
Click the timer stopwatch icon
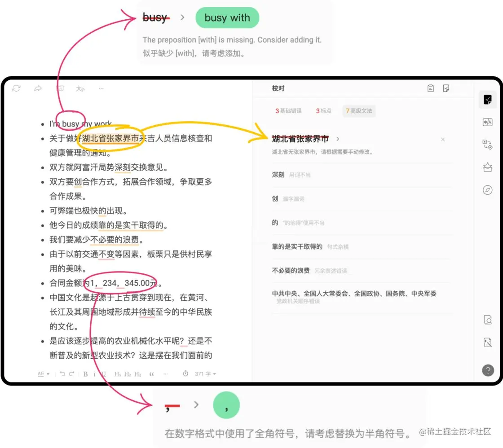coord(185,373)
